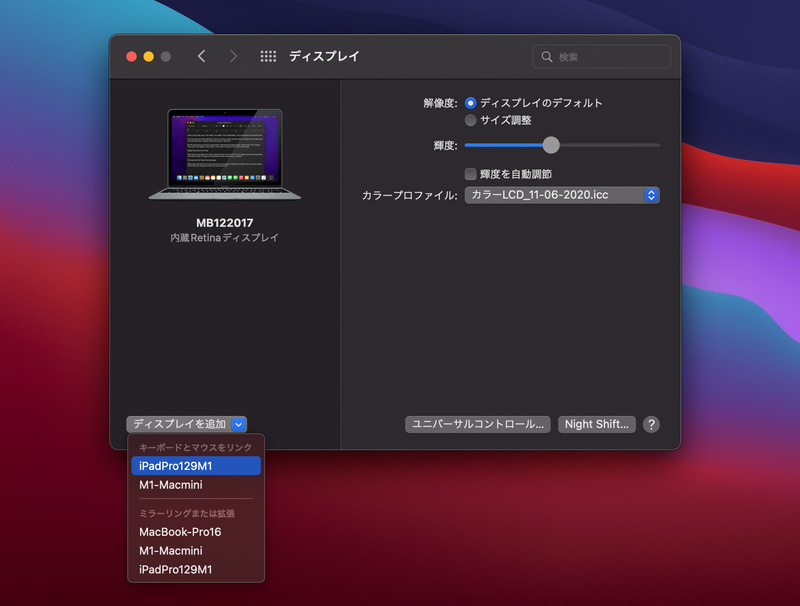Open help via the question mark icon
The width and height of the screenshot is (800, 606).
pyautogui.click(x=651, y=424)
